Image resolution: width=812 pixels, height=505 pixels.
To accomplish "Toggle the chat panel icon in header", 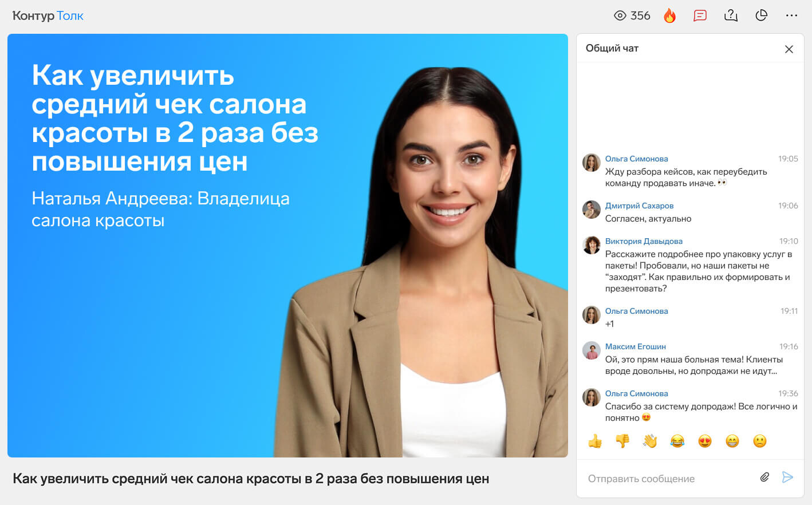I will pyautogui.click(x=700, y=15).
